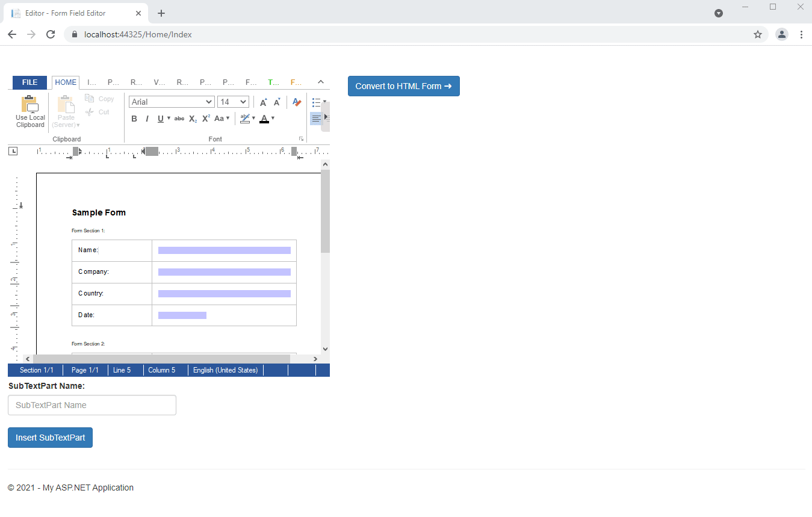Open the Arial font name dropdown
The image size is (812, 517).
pyautogui.click(x=172, y=102)
